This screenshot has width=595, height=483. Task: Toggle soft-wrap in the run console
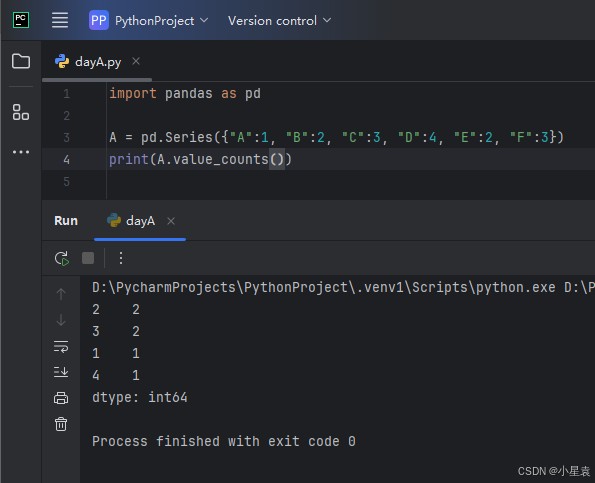[61, 347]
